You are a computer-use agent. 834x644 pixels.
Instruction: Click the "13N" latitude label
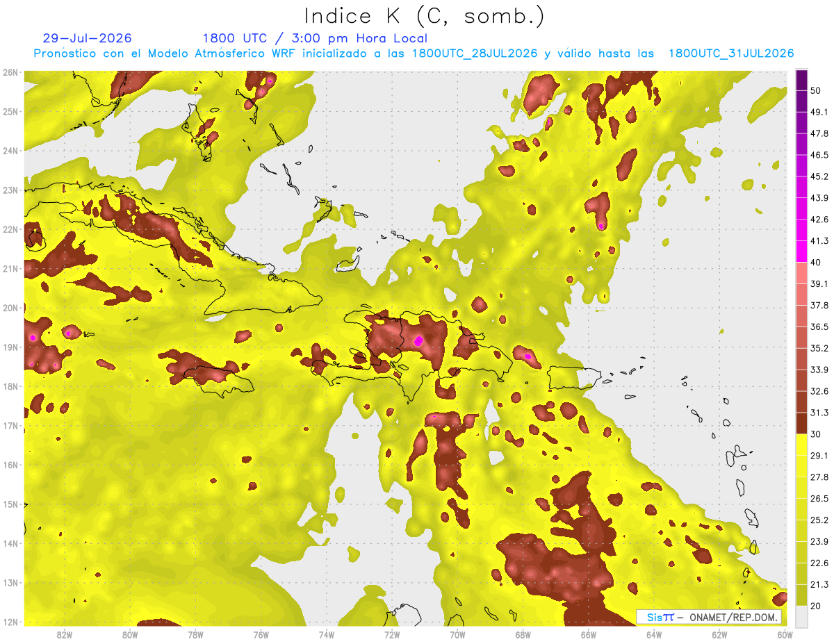tap(10, 583)
